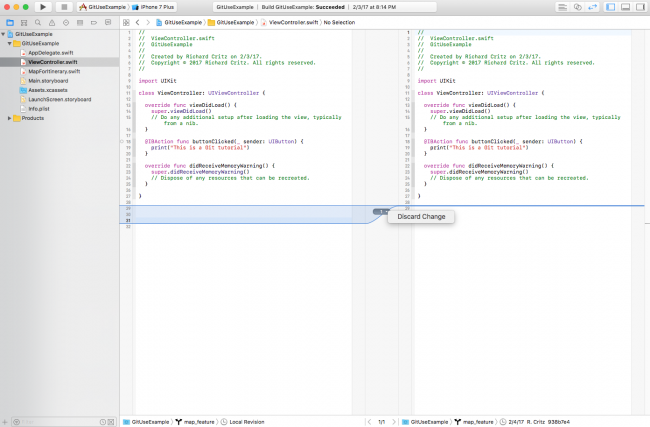Screen dimensions: 650x427
Task: Run the project with the Play button
Action: tap(43, 7)
